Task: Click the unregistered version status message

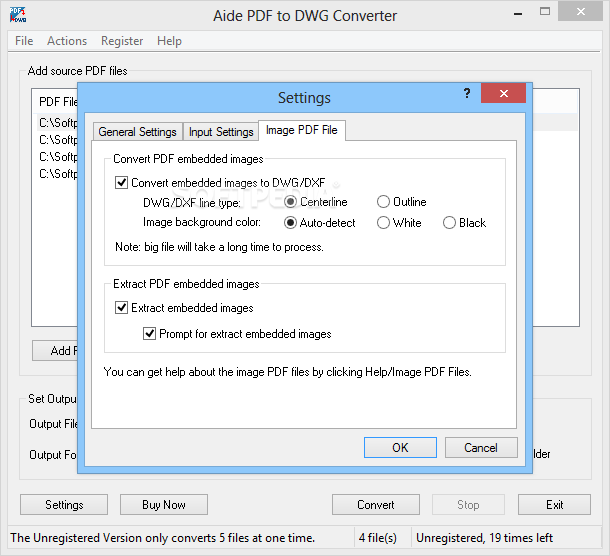Action: [163, 538]
